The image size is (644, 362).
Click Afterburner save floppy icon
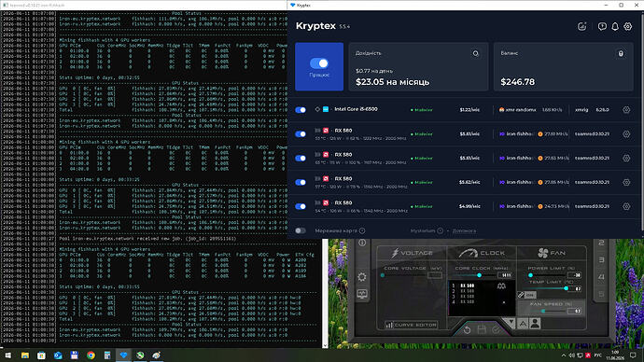482,329
